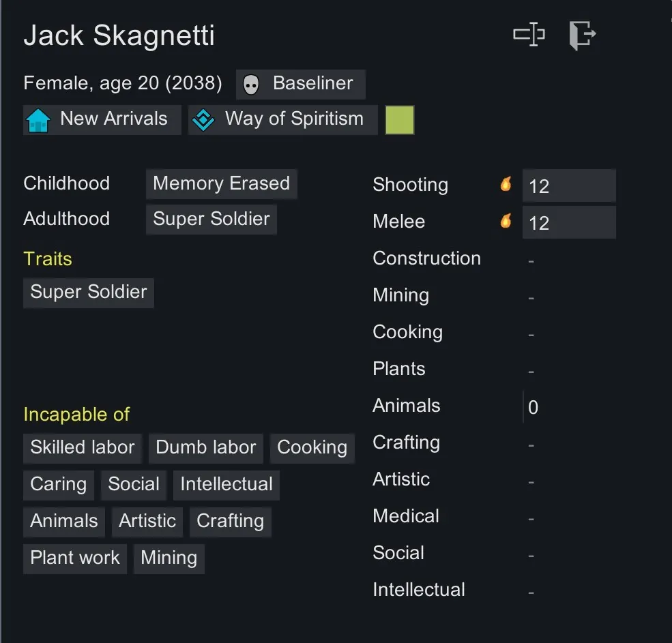Click the Shooting skill level bar
This screenshot has width=672, height=643.
click(569, 186)
